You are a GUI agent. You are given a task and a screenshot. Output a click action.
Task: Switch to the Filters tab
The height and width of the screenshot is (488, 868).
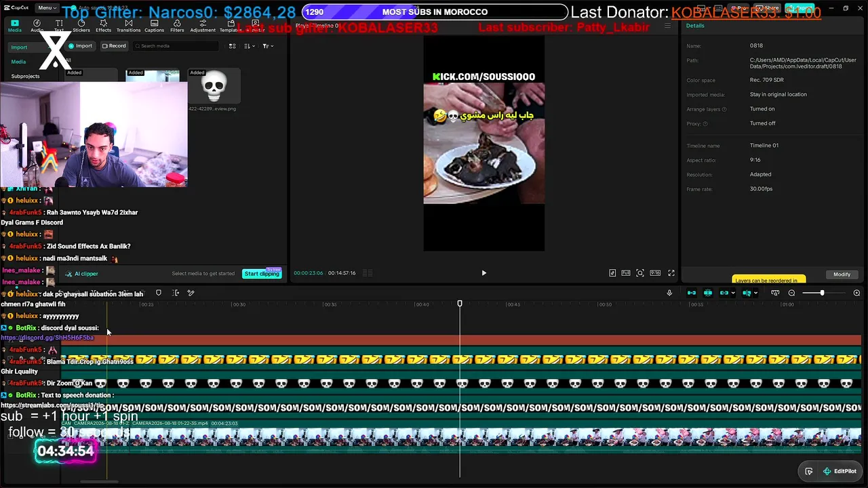pyautogui.click(x=177, y=26)
